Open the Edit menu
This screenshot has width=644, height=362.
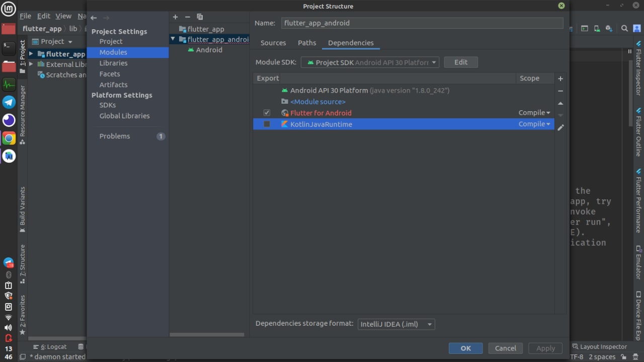coord(44,16)
